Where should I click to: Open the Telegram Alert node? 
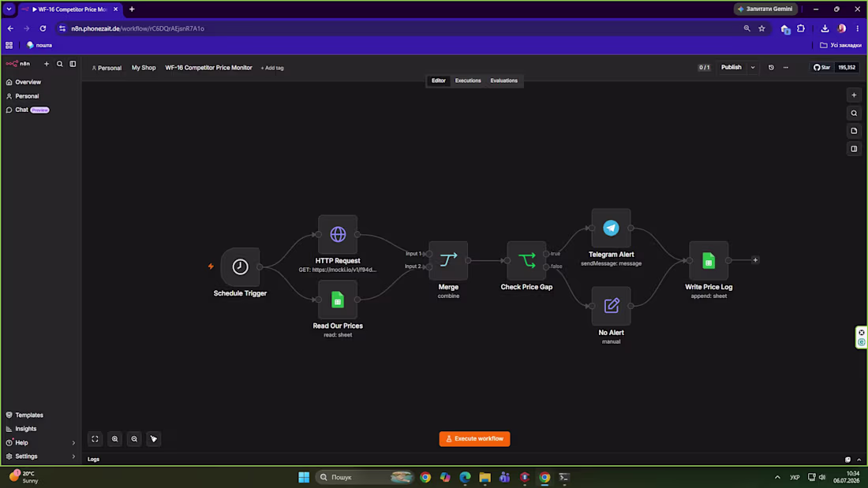point(611,228)
